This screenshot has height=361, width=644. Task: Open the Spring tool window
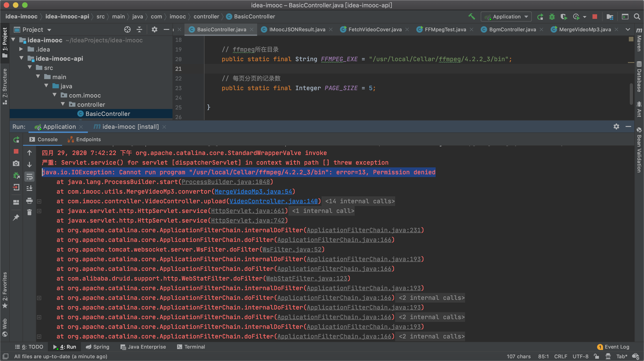97,347
